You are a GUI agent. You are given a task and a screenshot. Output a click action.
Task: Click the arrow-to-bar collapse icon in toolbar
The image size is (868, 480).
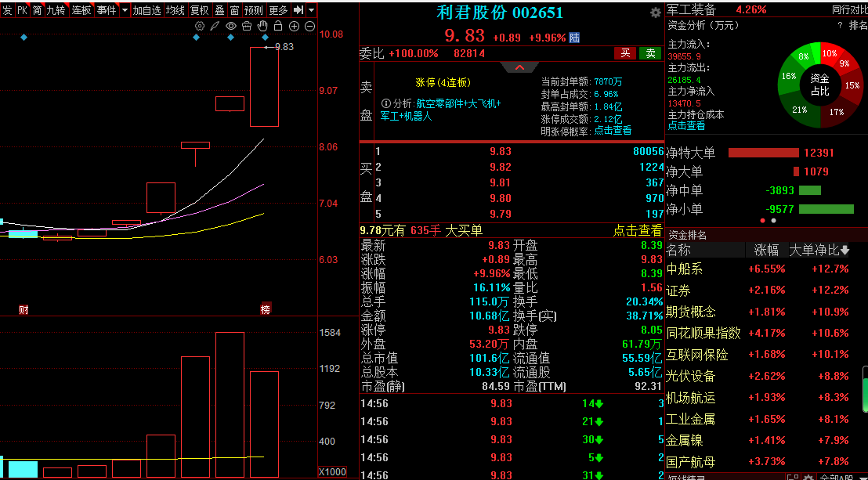coord(298,10)
